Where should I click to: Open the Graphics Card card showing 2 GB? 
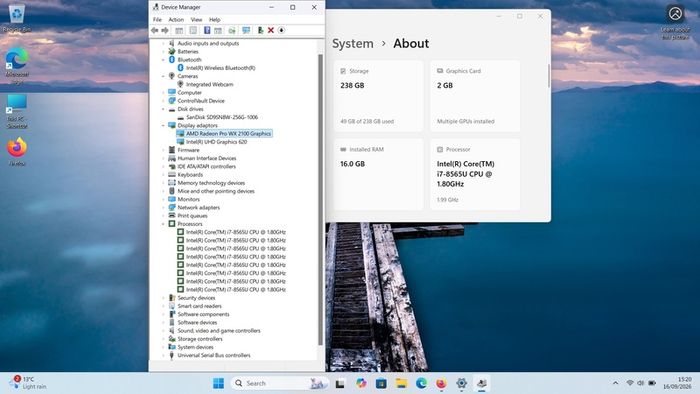[x=475, y=96]
